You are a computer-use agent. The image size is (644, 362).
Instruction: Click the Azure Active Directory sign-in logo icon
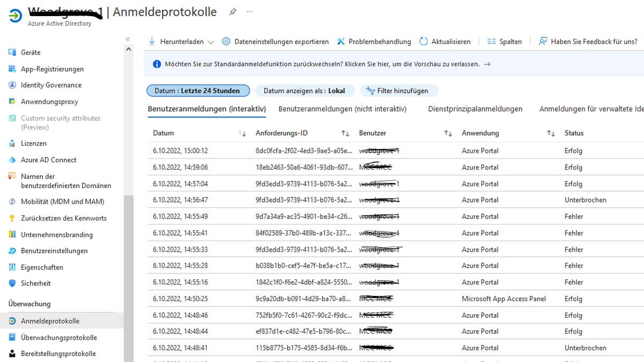pos(16,16)
